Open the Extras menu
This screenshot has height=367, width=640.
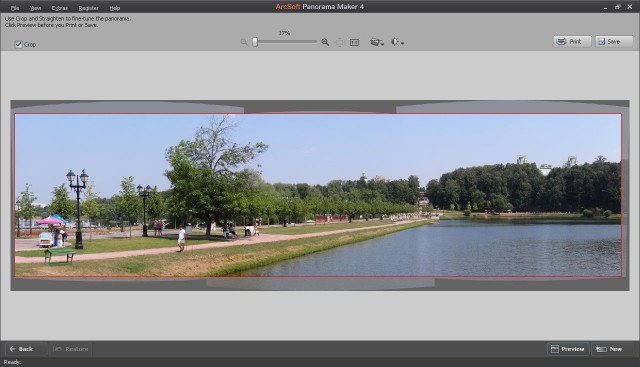[60, 8]
